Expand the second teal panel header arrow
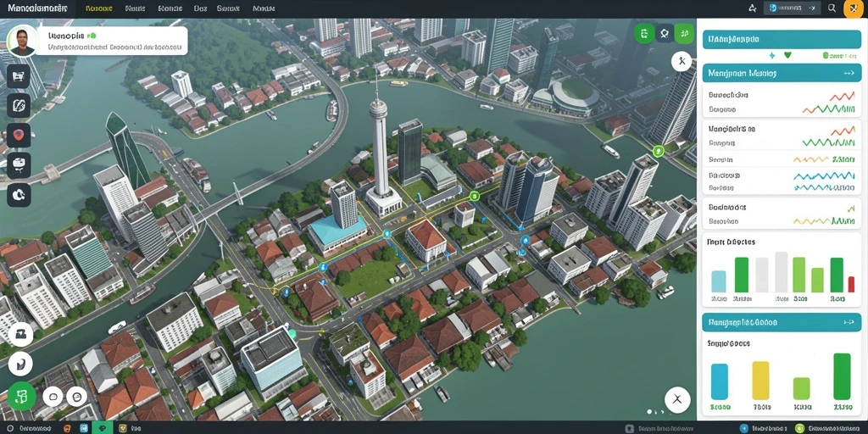The height and width of the screenshot is (434, 868). [848, 73]
